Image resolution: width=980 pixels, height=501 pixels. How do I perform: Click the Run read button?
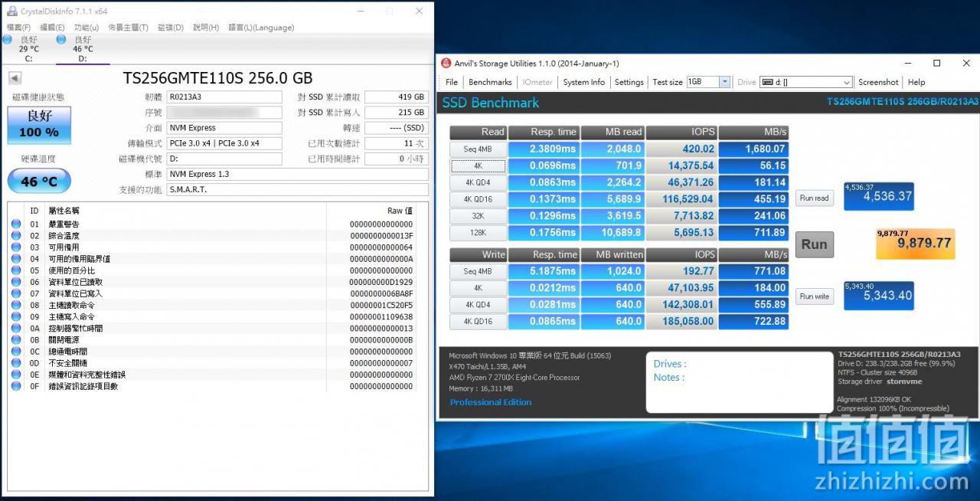click(814, 198)
